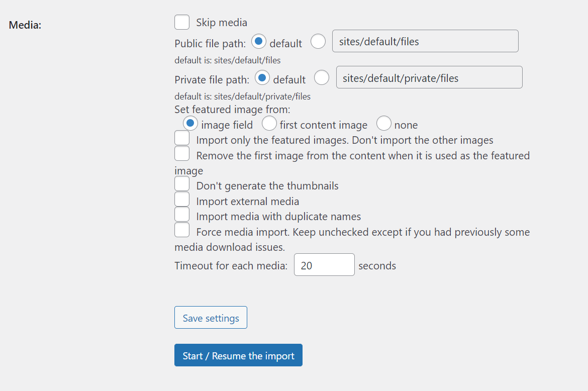This screenshot has height=391, width=588.
Task: Choose the custom Private file path option
Action: coord(322,77)
